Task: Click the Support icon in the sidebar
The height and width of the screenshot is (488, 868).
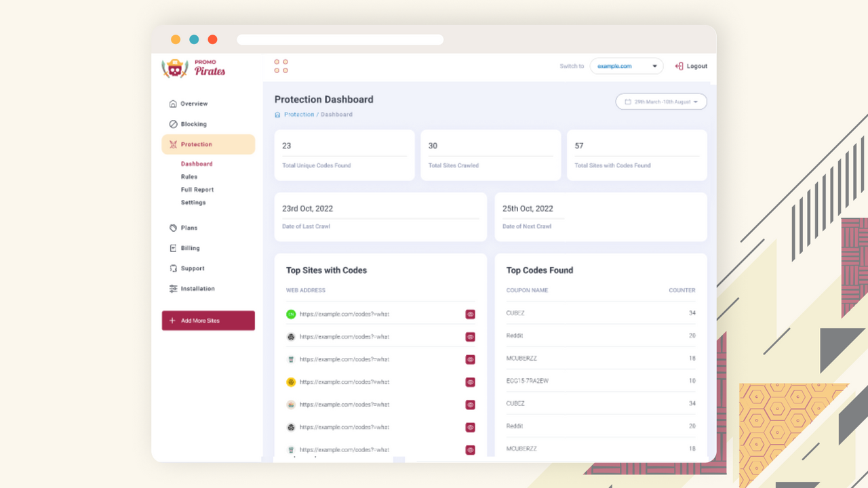Action: click(173, 268)
